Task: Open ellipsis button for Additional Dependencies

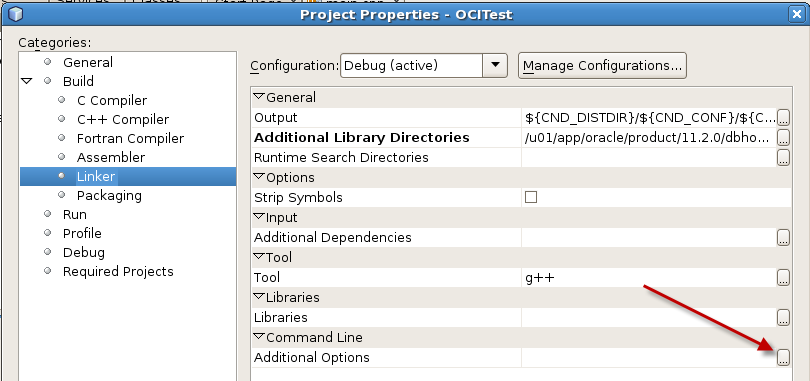Action: coord(783,237)
